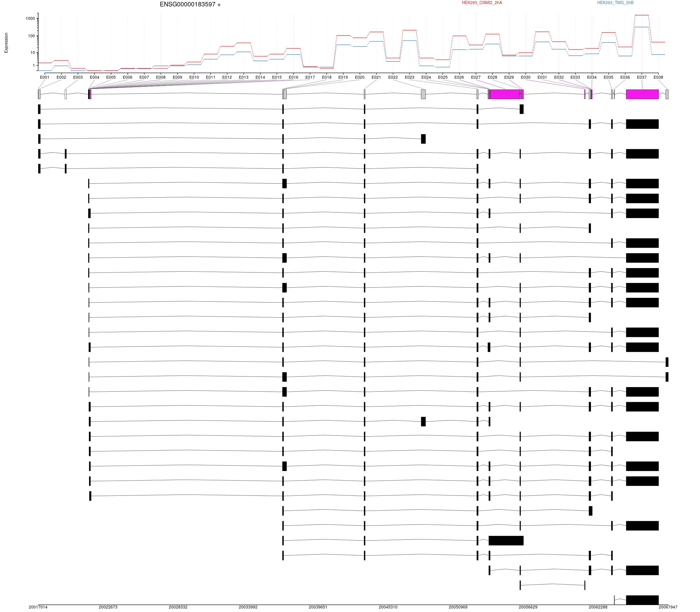Click exon bin label E016
The width and height of the screenshot is (700, 612).
(294, 78)
